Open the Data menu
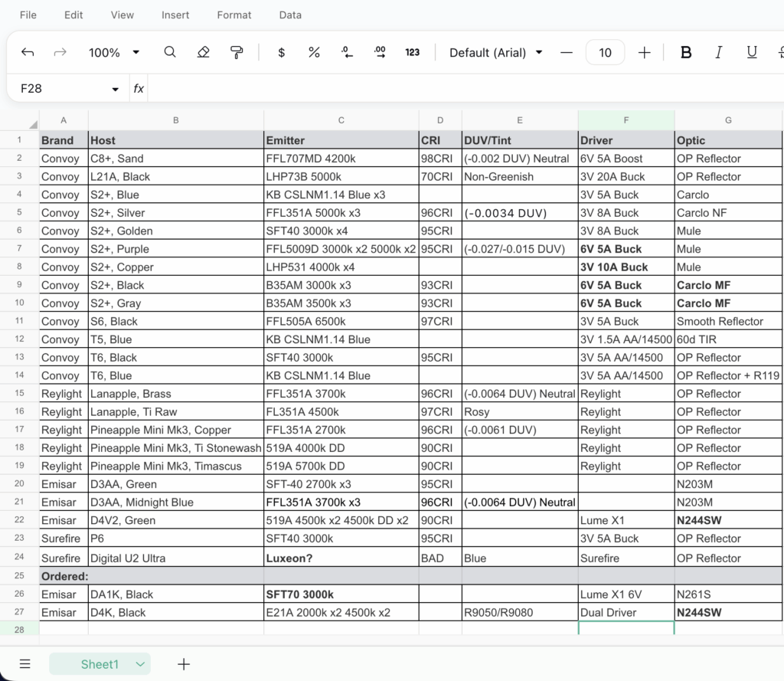This screenshot has width=784, height=681. 290,15
